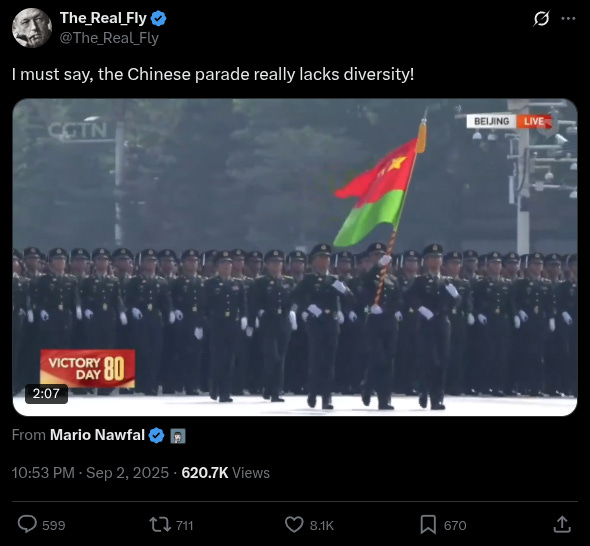Like the post with the heart icon
The height and width of the screenshot is (546, 590).
pyautogui.click(x=294, y=525)
